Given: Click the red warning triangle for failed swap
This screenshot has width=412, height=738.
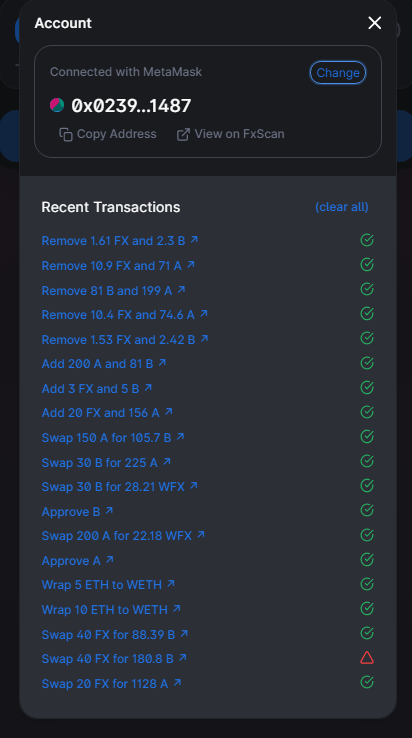Looking at the screenshot, I should 367,658.
